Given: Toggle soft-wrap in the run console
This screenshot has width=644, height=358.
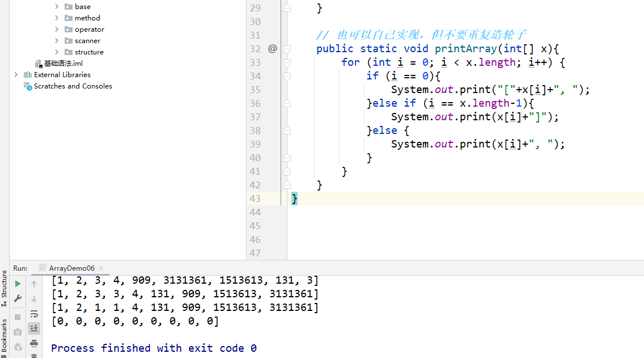Looking at the screenshot, I should pyautogui.click(x=34, y=314).
